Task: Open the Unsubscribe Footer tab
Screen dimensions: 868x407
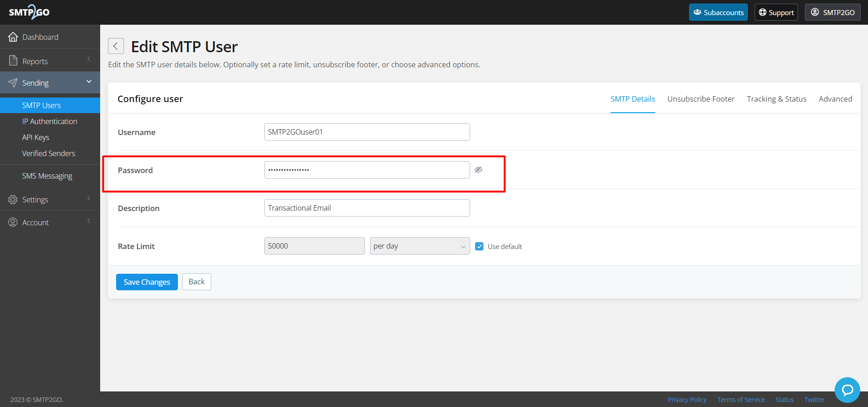Action: pos(701,99)
